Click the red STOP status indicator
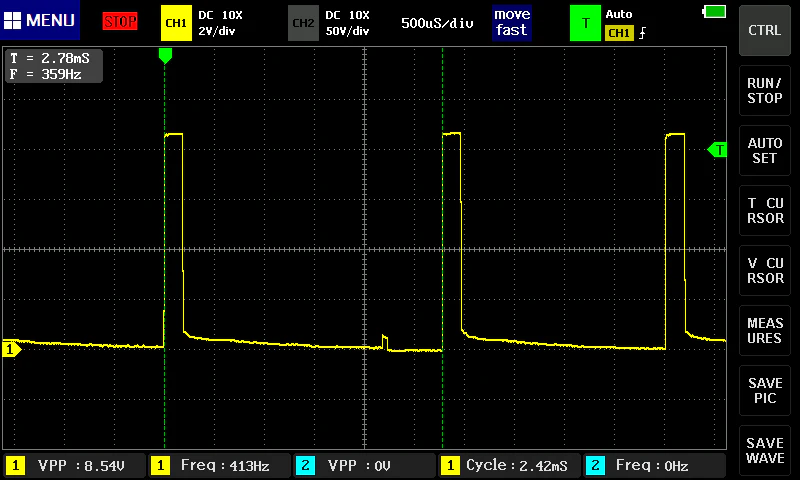Viewport: 800px width, 480px height. coord(120,21)
